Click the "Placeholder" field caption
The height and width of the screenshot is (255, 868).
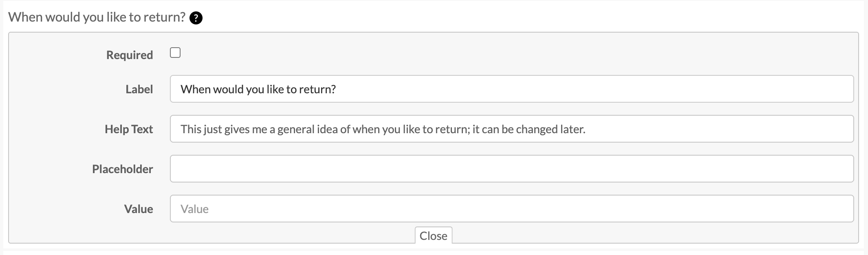pyautogui.click(x=122, y=169)
